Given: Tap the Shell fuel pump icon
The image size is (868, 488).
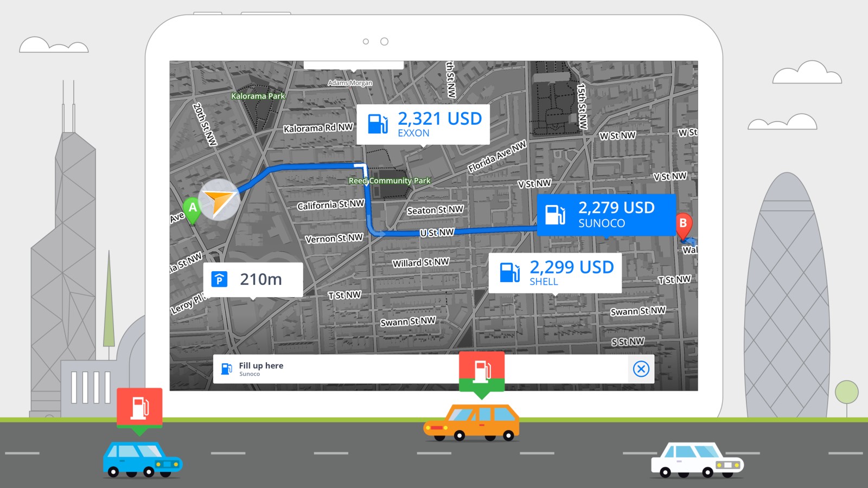Looking at the screenshot, I should (509, 273).
